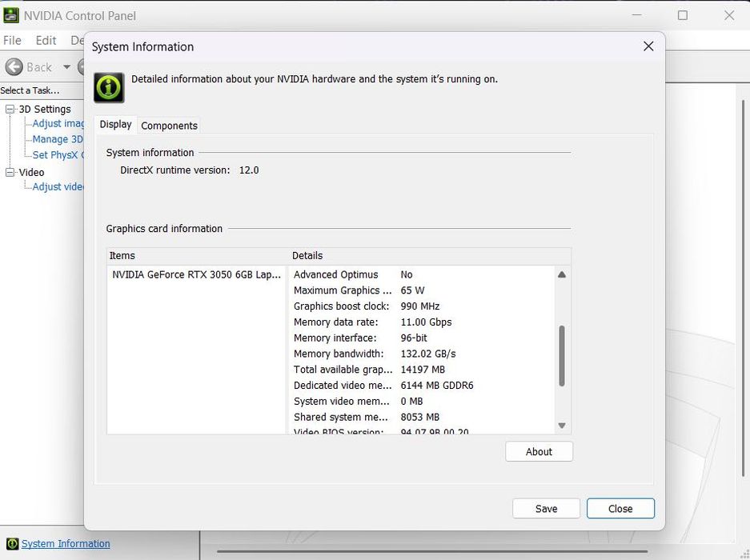Click the NVIDIA Control Panel app icon
Viewport: 750px width, 560px height.
[x=11, y=15]
